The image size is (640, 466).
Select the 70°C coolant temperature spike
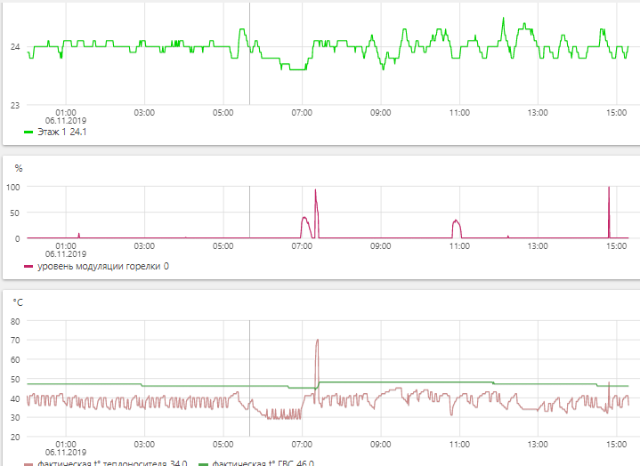[317, 342]
